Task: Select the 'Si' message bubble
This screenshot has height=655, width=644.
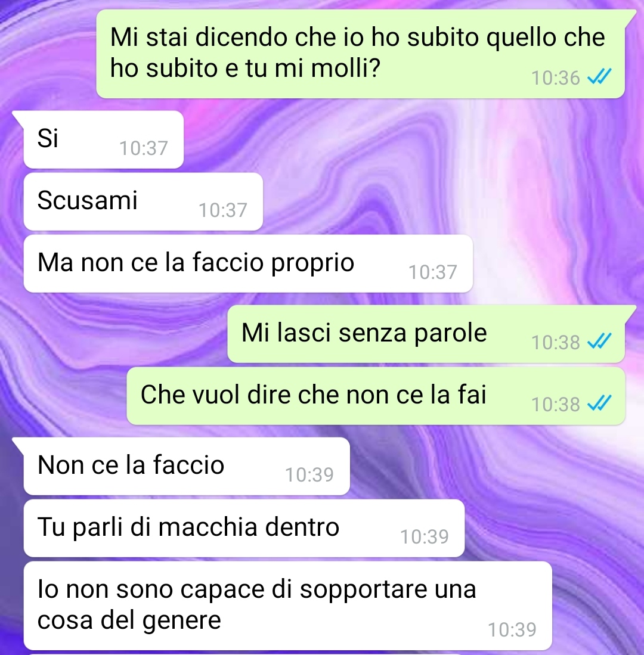Action: click(x=103, y=139)
